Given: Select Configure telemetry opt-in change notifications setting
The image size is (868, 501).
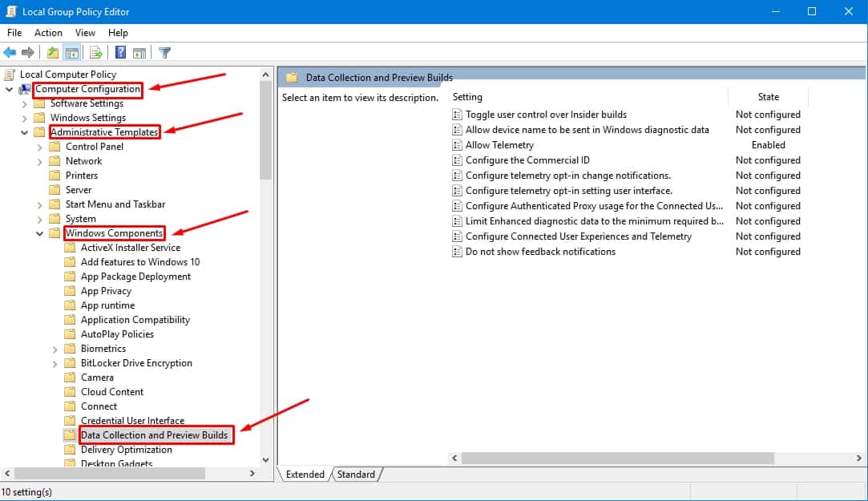Looking at the screenshot, I should point(568,176).
